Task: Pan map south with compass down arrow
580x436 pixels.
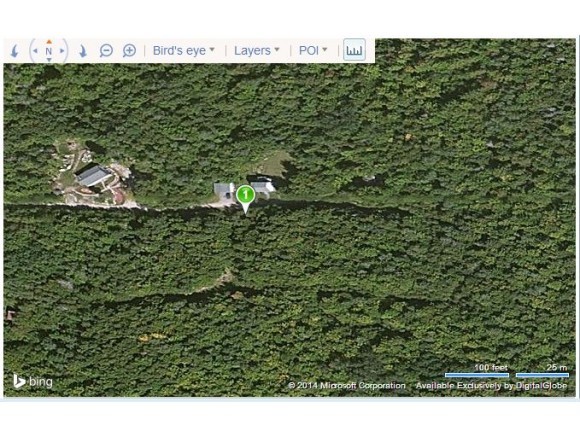Action: 49,60
